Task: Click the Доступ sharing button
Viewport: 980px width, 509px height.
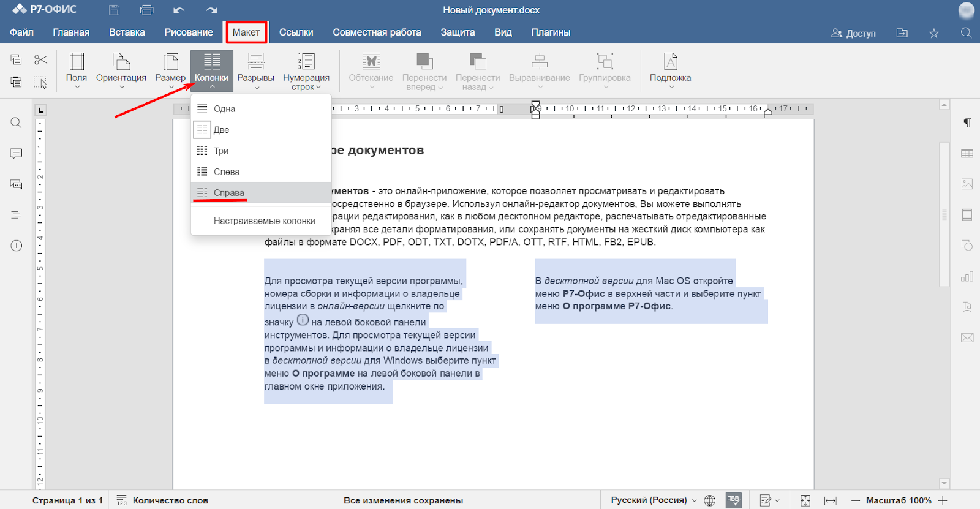Action: (x=853, y=33)
